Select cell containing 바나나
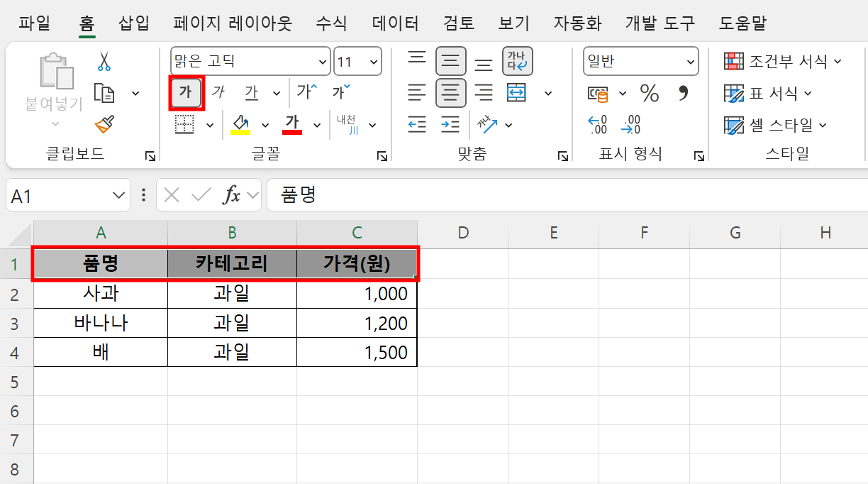 101,323
